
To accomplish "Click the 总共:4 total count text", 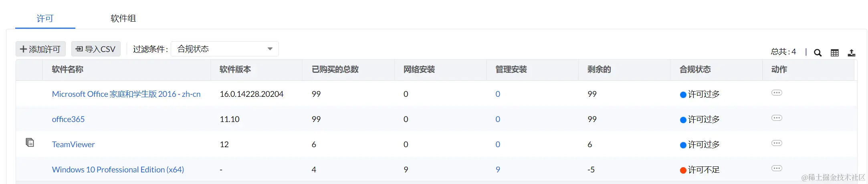I will pos(783,52).
